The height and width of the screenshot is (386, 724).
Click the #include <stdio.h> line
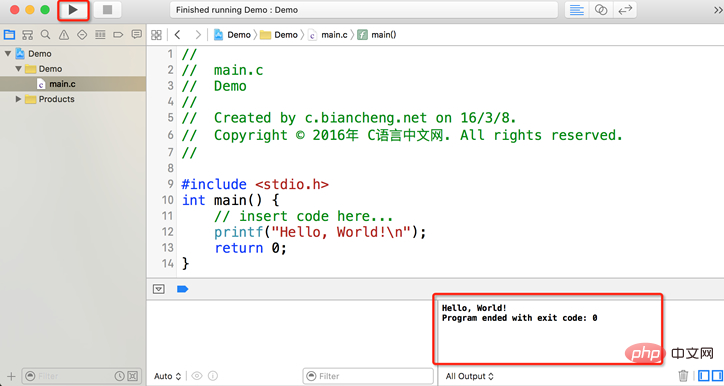[x=255, y=184]
